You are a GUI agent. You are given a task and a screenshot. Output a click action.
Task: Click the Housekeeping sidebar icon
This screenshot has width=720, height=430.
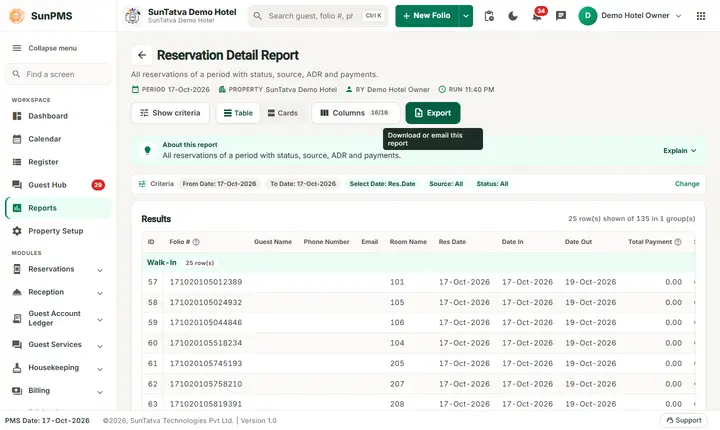17,368
